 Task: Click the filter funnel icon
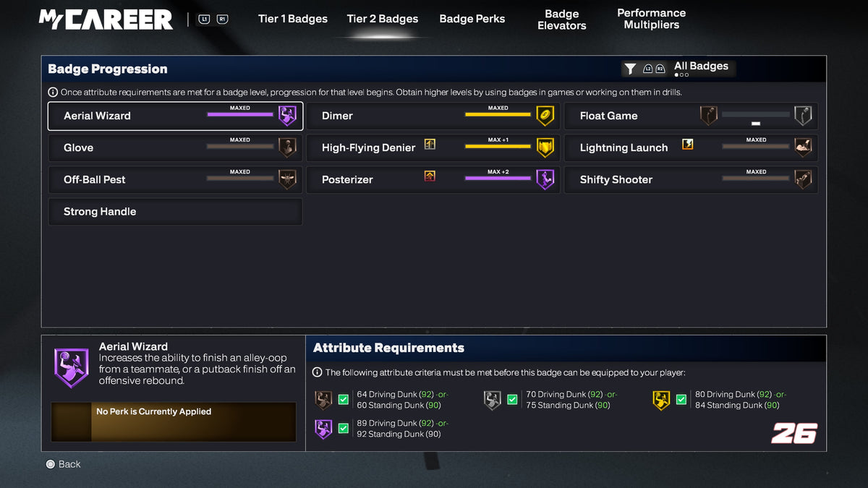click(630, 69)
